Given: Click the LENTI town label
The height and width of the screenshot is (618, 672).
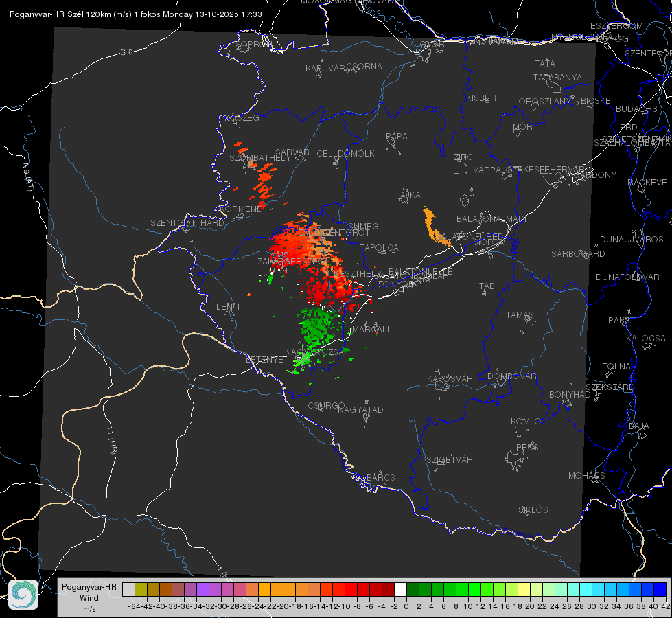Looking at the screenshot, I should pyautogui.click(x=228, y=307).
